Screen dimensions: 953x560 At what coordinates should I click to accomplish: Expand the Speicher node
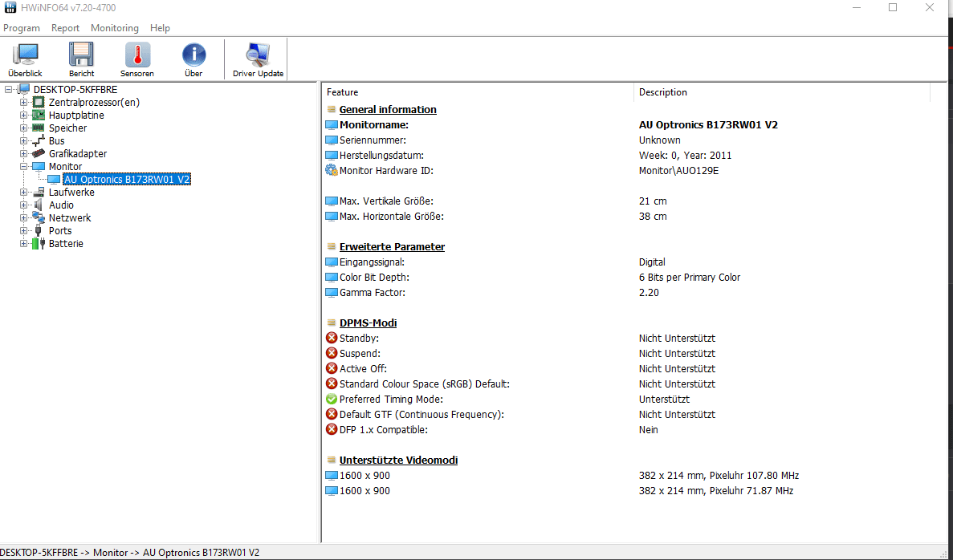tap(24, 128)
